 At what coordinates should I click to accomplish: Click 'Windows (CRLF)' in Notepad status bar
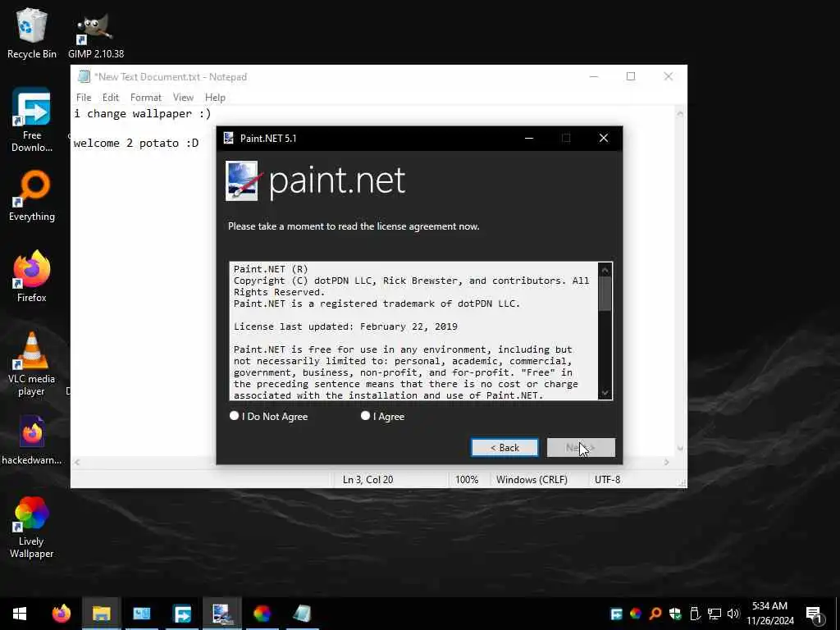(x=532, y=479)
